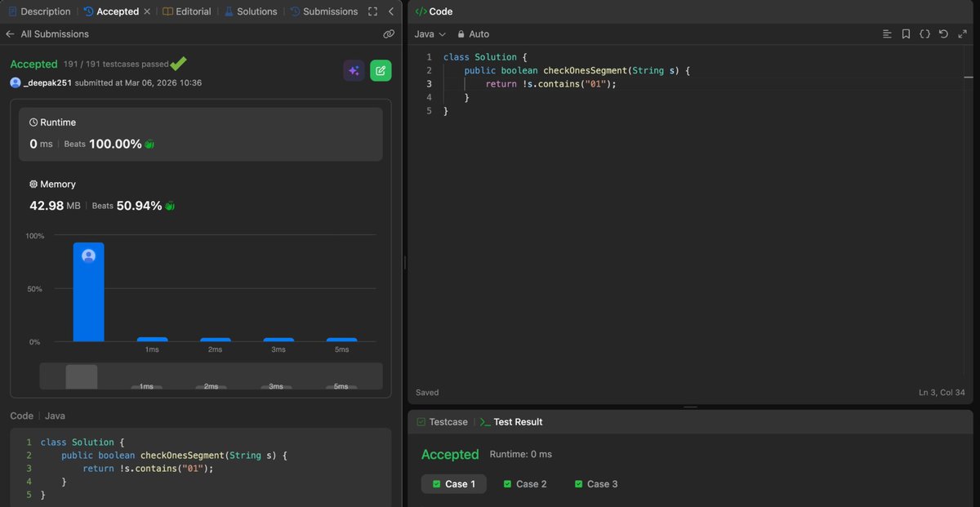This screenshot has height=507, width=980.
Task: Maximize the code editor panel
Action: click(962, 34)
